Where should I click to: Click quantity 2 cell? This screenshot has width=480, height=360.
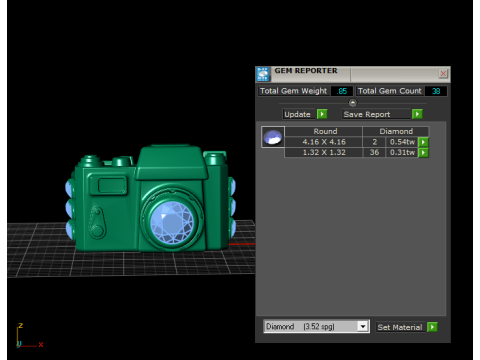point(374,142)
